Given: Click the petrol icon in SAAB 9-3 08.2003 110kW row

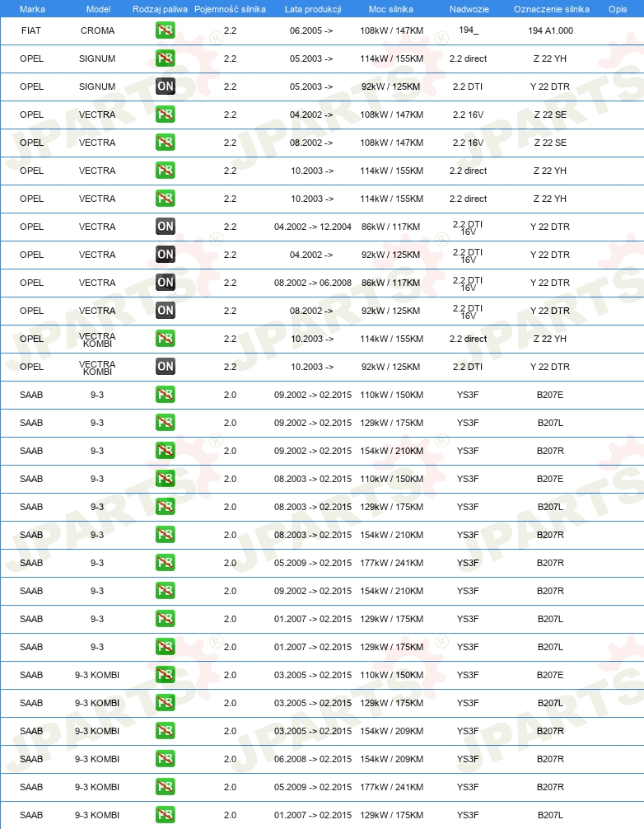Looking at the screenshot, I should click(166, 479).
